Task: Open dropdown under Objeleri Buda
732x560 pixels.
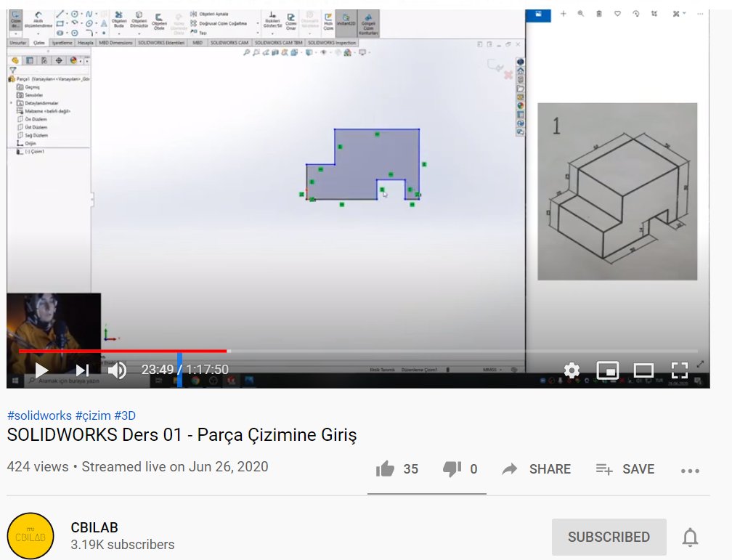Action: [x=118, y=33]
